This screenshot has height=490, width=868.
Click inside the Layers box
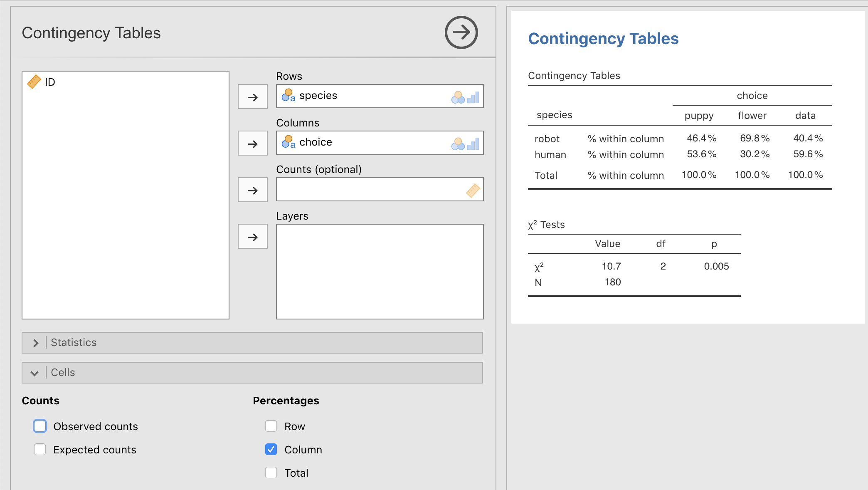pyautogui.click(x=380, y=272)
